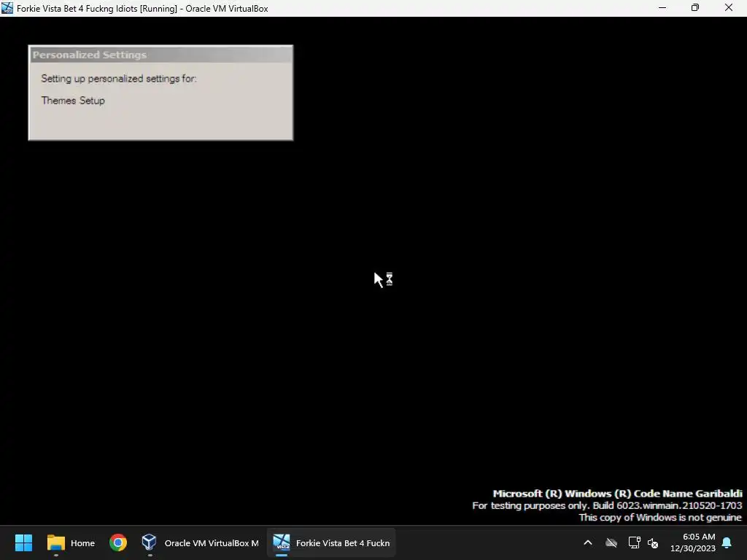
Task: Minimize the VirtualBox VM window
Action: click(662, 8)
